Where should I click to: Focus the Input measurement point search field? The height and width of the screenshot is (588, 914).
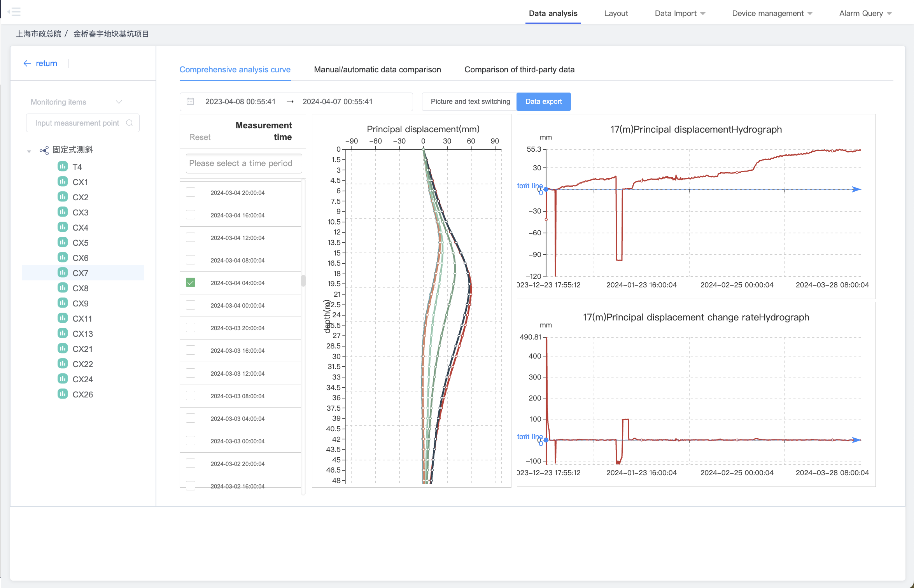(82, 123)
